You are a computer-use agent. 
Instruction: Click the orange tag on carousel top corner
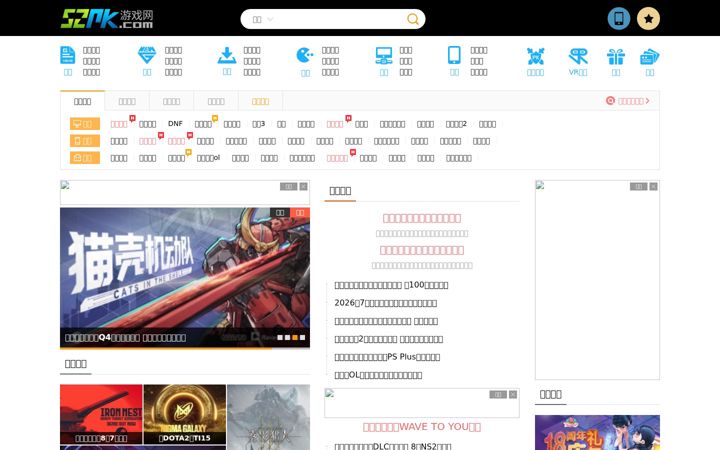click(x=300, y=212)
